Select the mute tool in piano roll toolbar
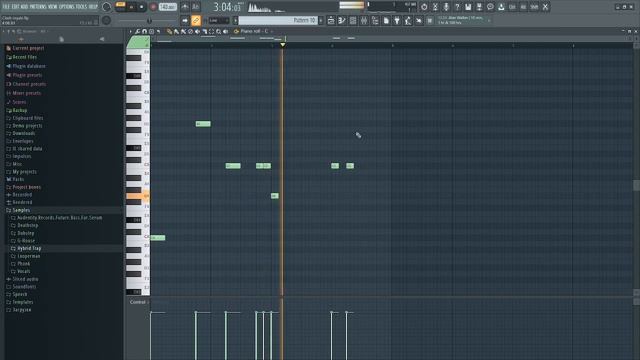Screen dimensions: 640x360 (198, 31)
